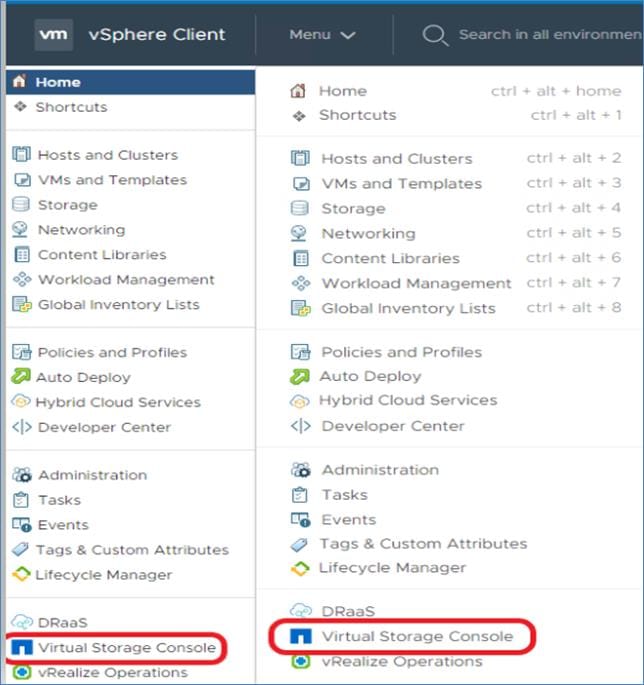Open Hosts and Clusters in sidebar
Screen dimensions: 644x685
[x=108, y=155]
